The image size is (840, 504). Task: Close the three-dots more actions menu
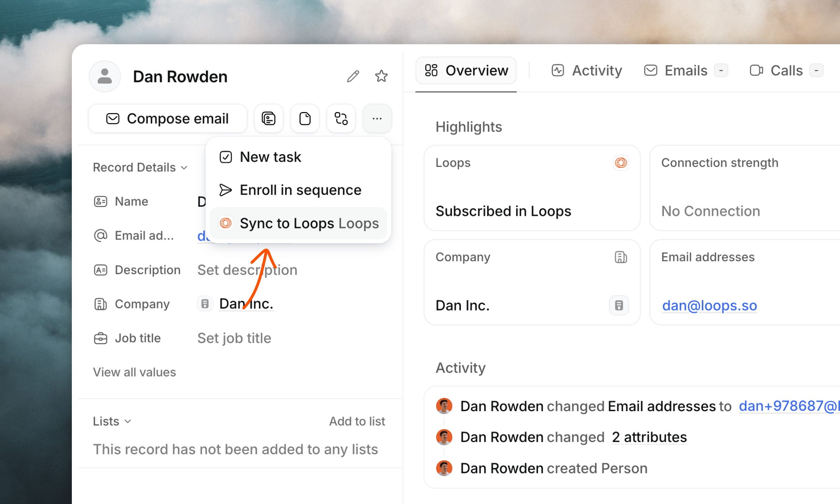click(x=377, y=119)
